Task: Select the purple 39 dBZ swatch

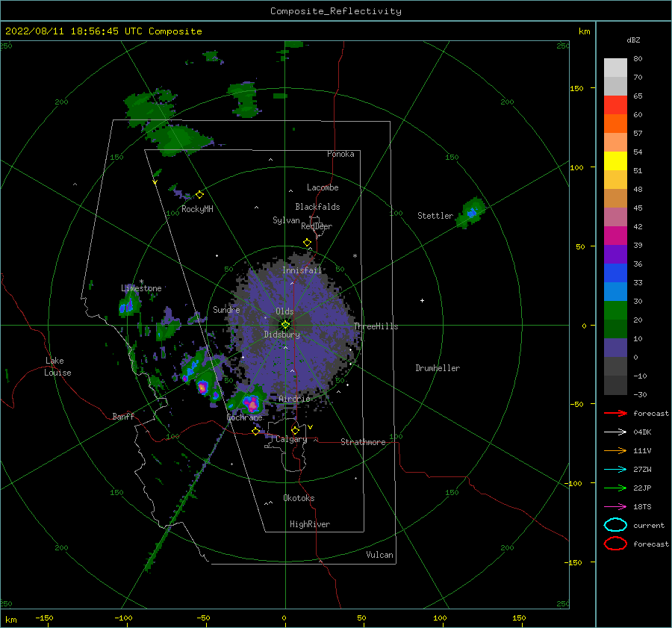Action: coord(615,254)
